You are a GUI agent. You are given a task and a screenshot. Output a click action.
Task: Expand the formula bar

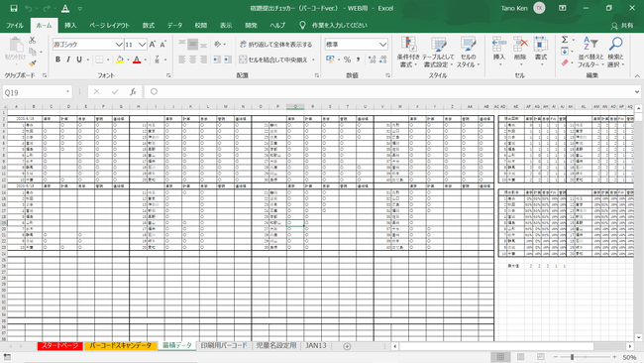coord(637,92)
